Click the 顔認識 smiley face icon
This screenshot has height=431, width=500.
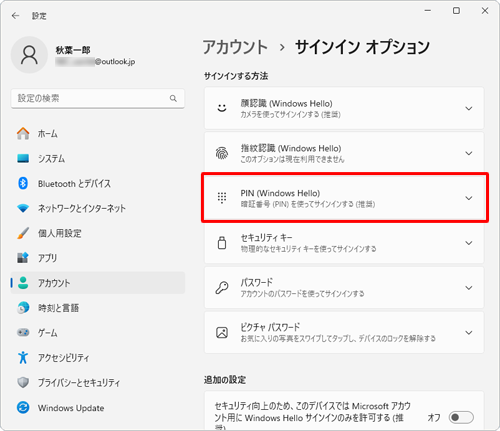222,108
